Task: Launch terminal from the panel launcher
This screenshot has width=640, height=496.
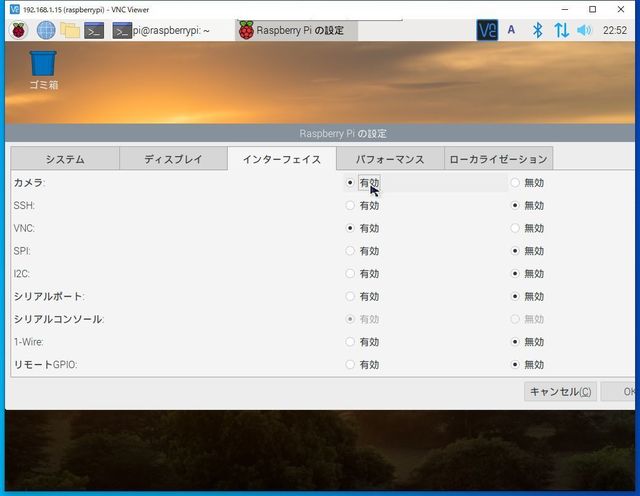Action: [94, 31]
